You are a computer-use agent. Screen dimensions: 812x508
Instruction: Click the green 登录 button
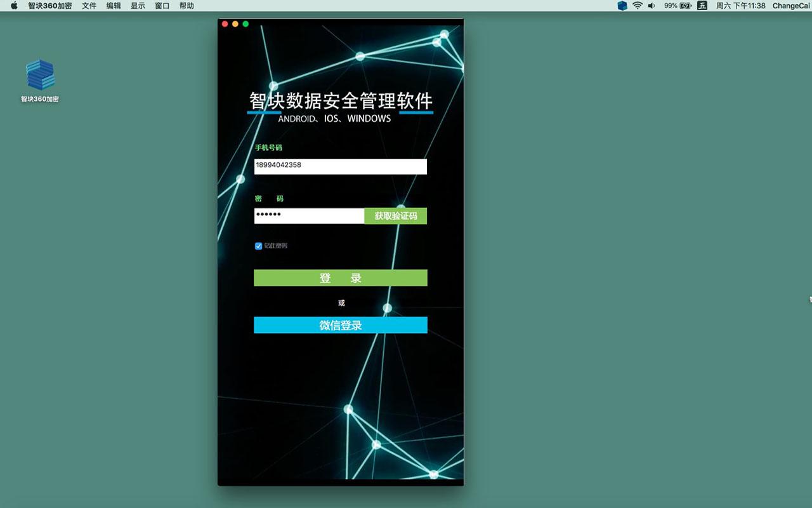(x=341, y=278)
